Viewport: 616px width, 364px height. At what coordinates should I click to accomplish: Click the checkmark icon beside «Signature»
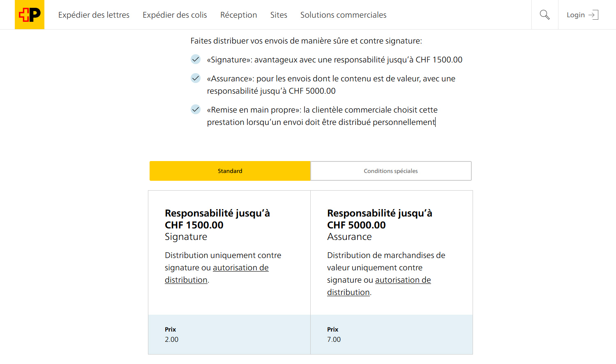tap(196, 59)
